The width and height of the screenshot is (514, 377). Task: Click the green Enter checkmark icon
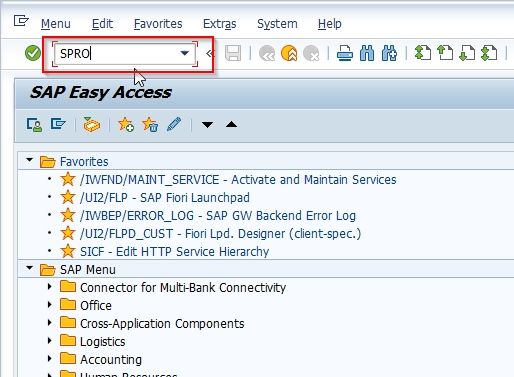[x=33, y=53]
